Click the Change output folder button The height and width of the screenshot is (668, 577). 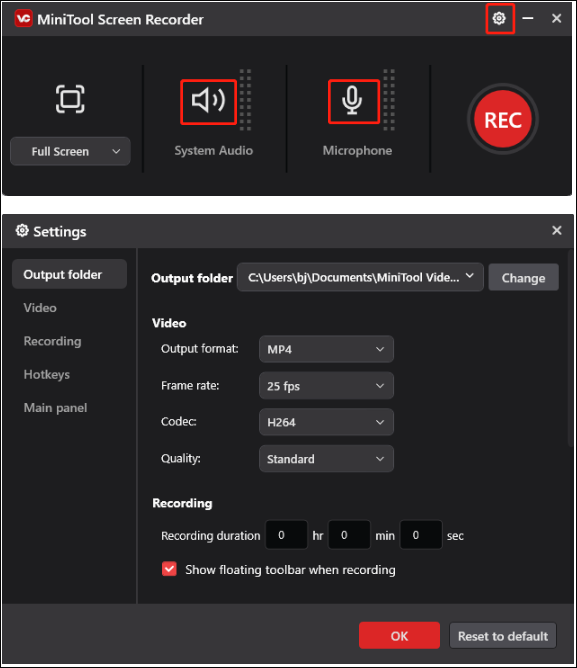coord(523,278)
